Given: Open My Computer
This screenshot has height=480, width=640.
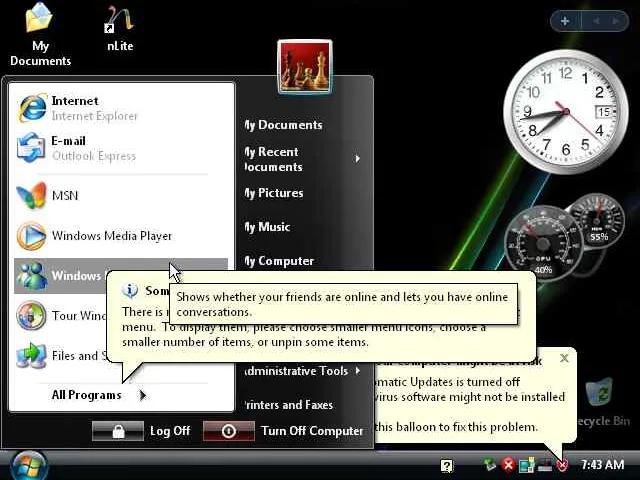Looking at the screenshot, I should (x=279, y=261).
